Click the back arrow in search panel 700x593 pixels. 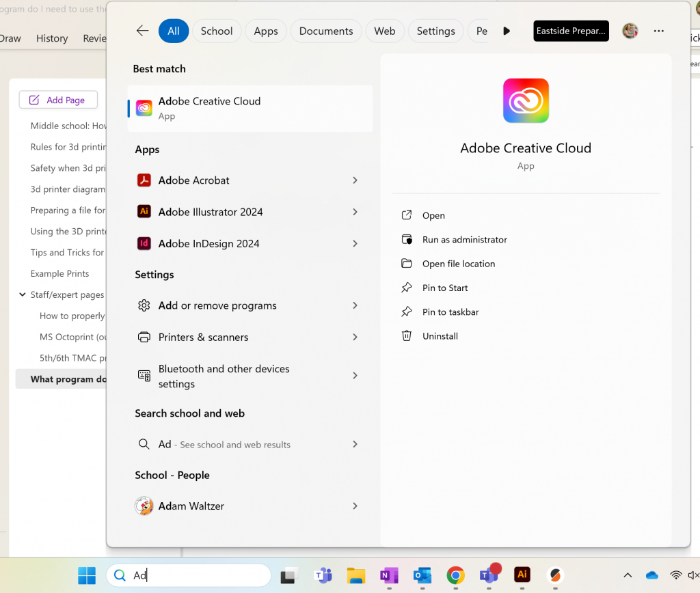click(142, 31)
